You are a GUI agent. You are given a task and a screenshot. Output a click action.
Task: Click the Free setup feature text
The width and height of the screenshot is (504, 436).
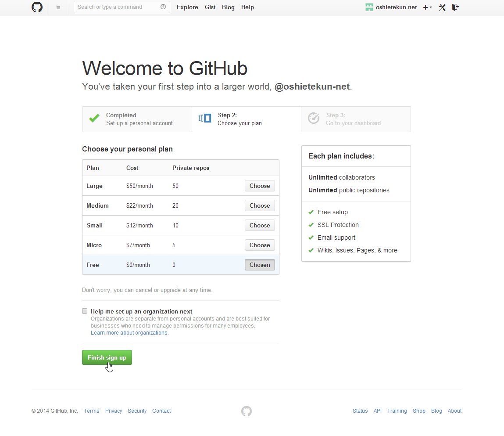332,212
